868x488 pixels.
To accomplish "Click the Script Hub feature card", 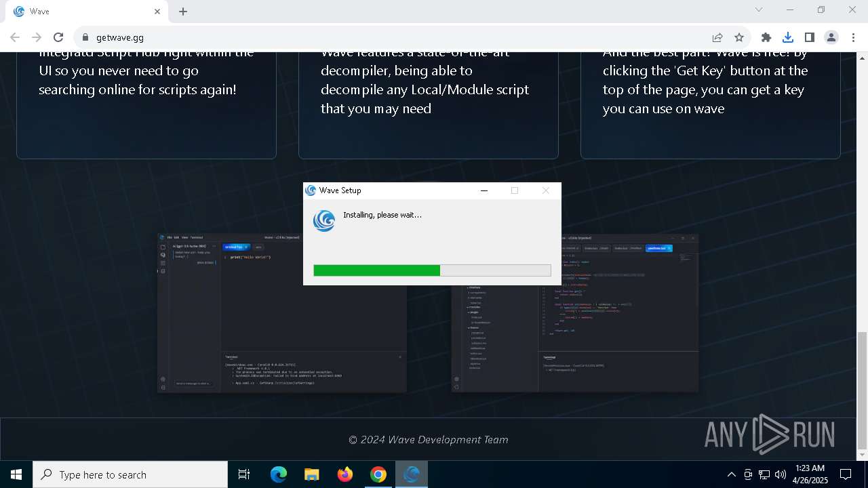I will [146, 105].
